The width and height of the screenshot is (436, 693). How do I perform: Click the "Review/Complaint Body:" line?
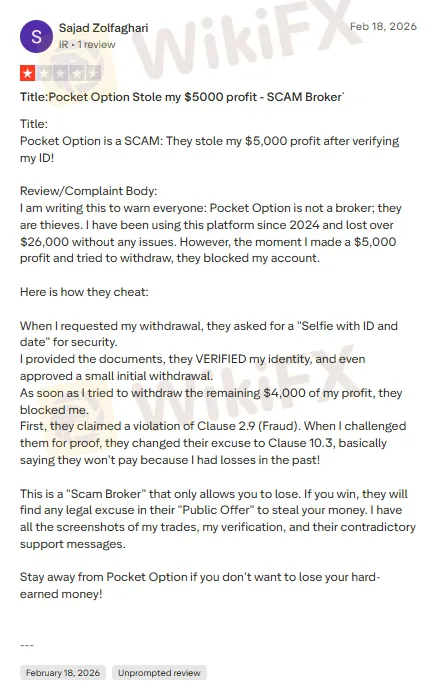tap(88, 191)
